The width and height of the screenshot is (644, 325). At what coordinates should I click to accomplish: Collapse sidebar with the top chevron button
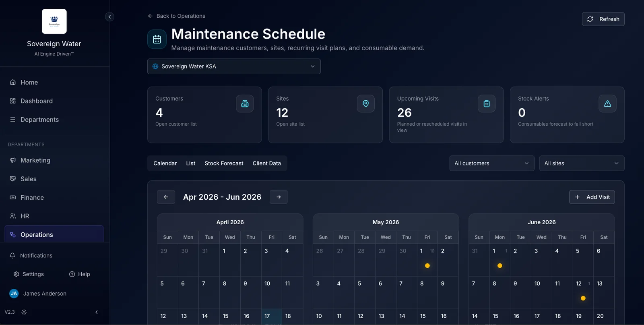click(x=109, y=17)
